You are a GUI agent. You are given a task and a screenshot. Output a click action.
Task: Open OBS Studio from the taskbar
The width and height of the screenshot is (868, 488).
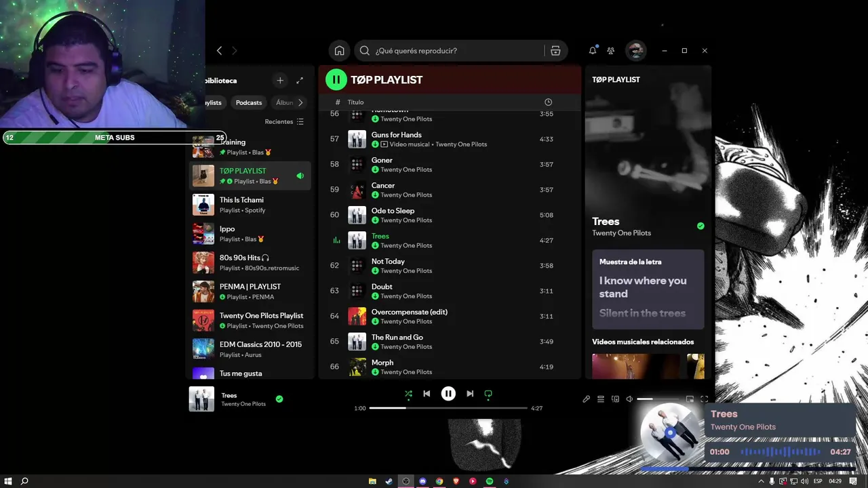point(406,481)
